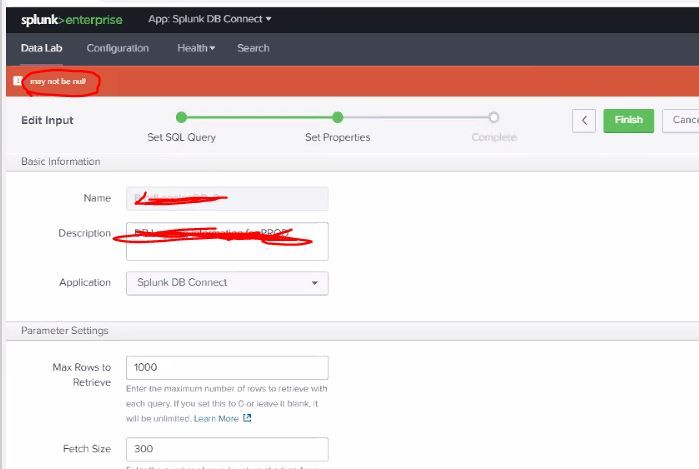This screenshot has width=699, height=469.
Task: Open the external link icon after Learn More
Action: (248, 418)
